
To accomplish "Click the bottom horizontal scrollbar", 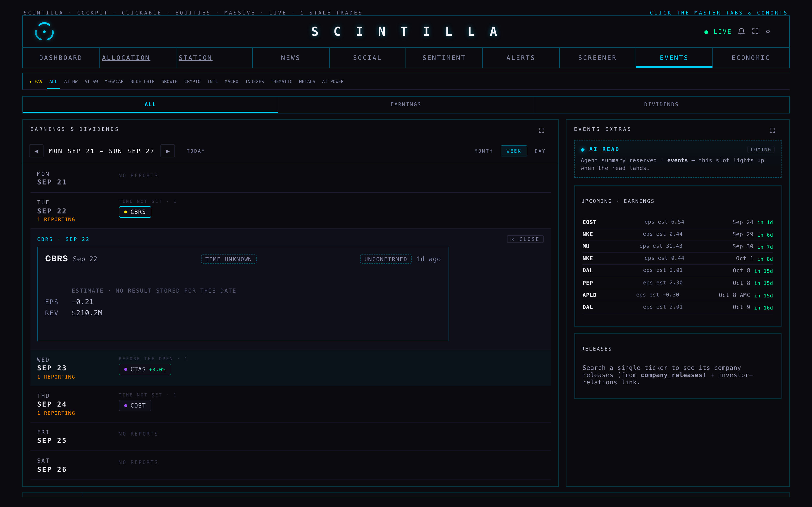I will (x=406, y=495).
